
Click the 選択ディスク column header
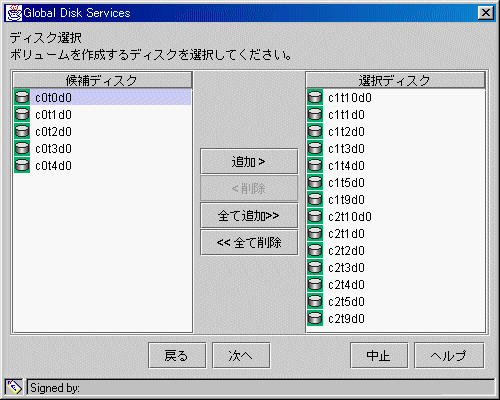(x=396, y=80)
